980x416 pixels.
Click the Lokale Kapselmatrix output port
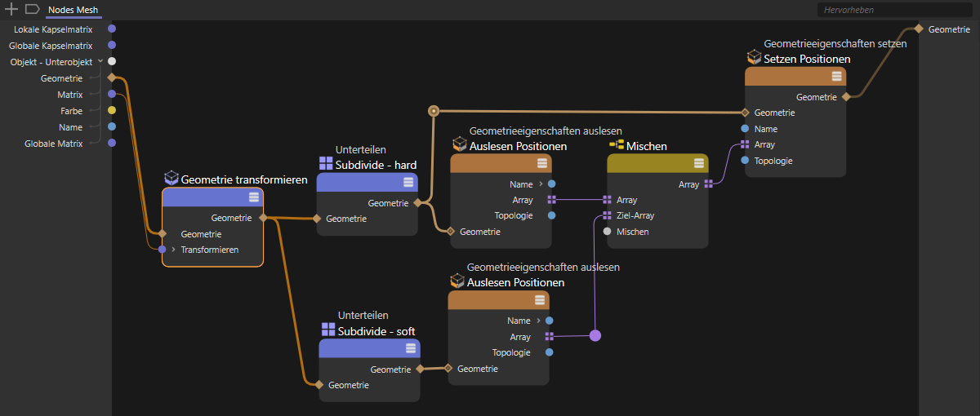click(x=112, y=29)
